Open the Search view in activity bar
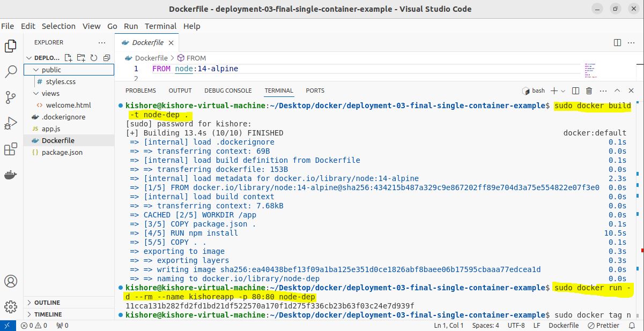Viewport: 644px width, 331px height. 10,71
